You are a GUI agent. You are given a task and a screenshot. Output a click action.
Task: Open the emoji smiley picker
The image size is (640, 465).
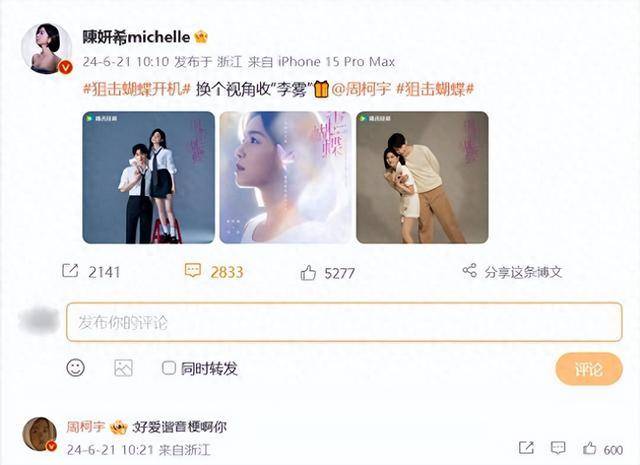76,368
